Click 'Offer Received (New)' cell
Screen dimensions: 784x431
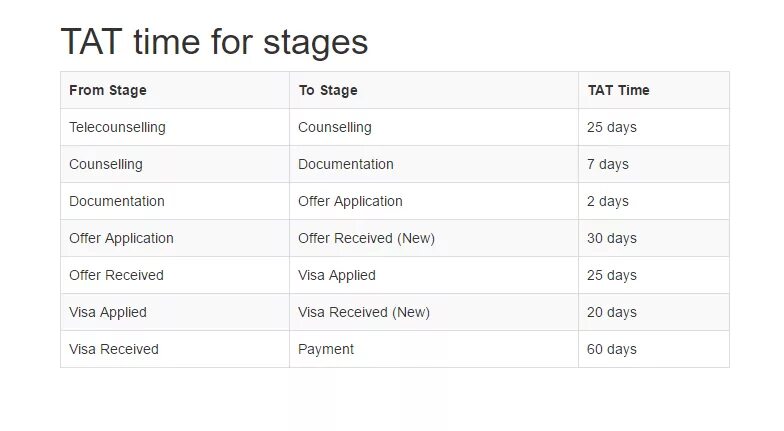point(366,238)
